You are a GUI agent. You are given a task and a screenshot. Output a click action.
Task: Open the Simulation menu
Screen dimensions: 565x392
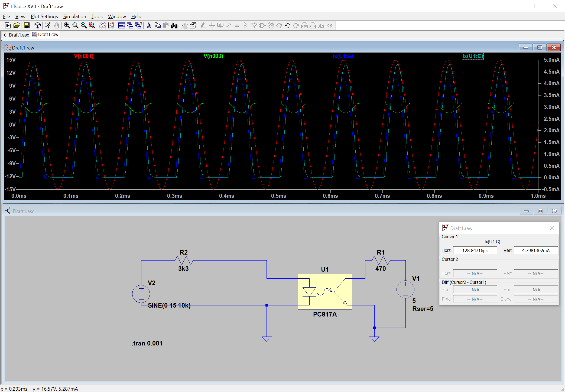[74, 17]
